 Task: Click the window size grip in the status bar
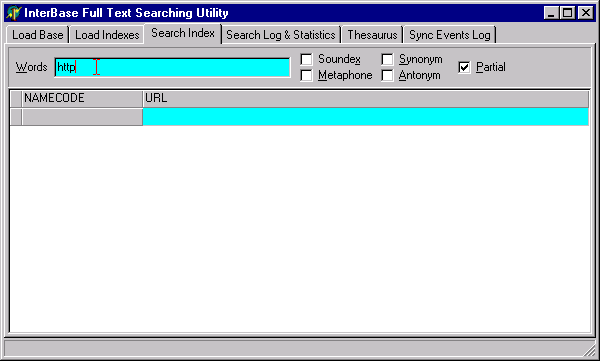(x=589, y=349)
